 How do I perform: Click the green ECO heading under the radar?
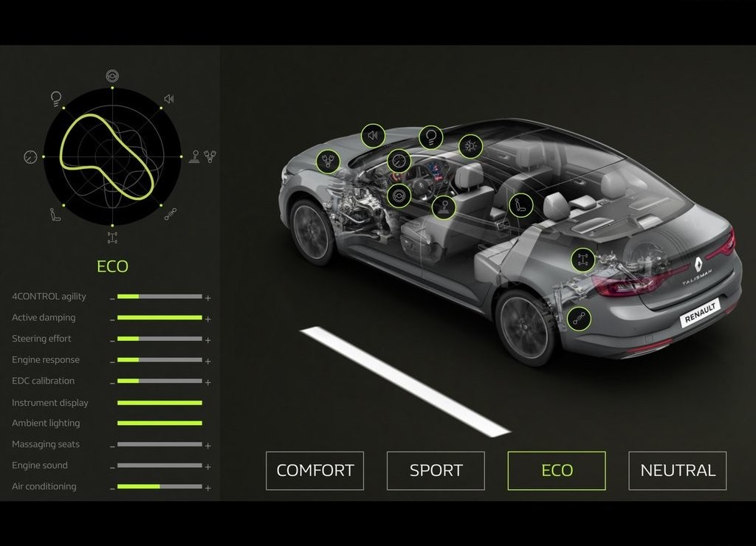point(112,266)
